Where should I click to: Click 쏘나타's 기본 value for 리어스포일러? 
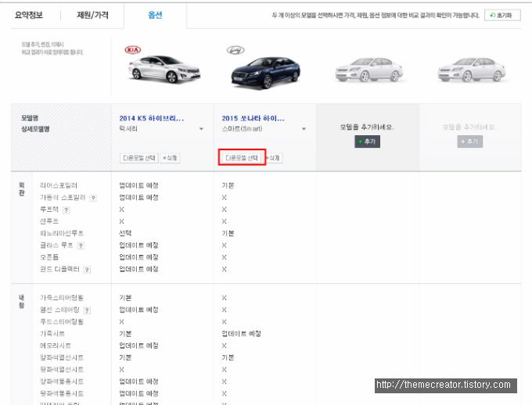click(x=228, y=185)
